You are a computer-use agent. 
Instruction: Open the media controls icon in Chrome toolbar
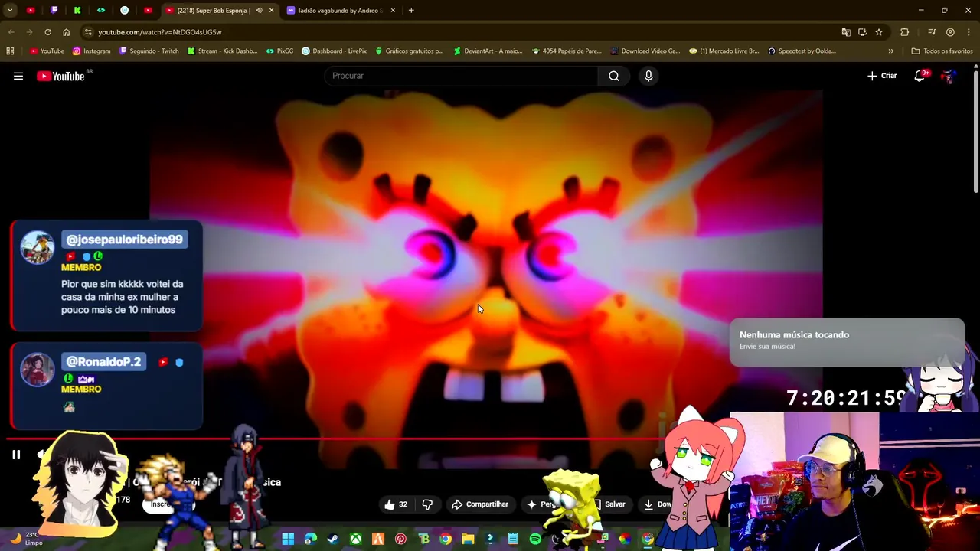coord(932,32)
